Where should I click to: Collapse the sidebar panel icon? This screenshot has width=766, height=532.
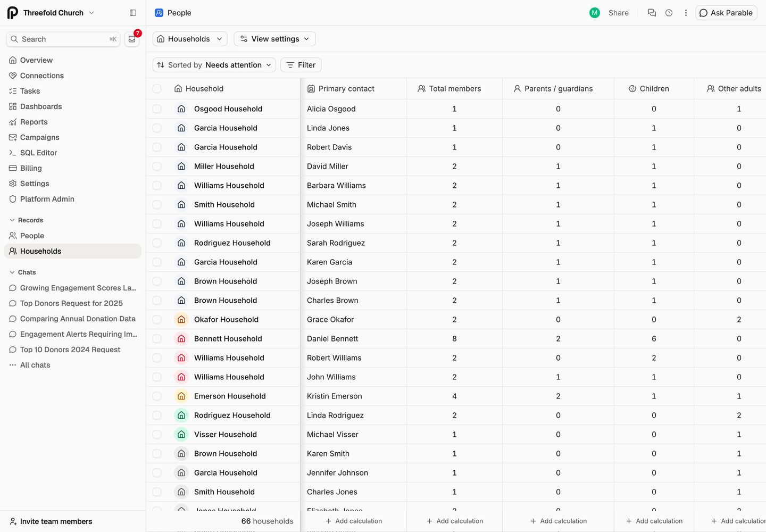133,13
